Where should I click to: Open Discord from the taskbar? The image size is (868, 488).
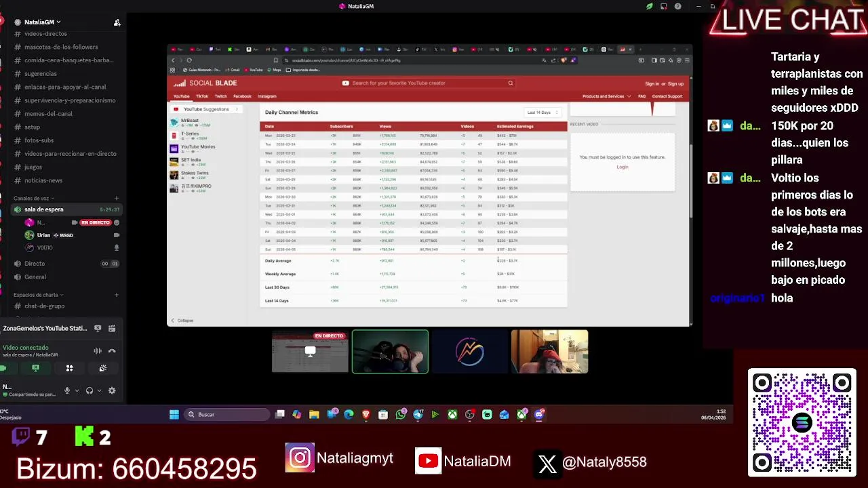[539, 414]
